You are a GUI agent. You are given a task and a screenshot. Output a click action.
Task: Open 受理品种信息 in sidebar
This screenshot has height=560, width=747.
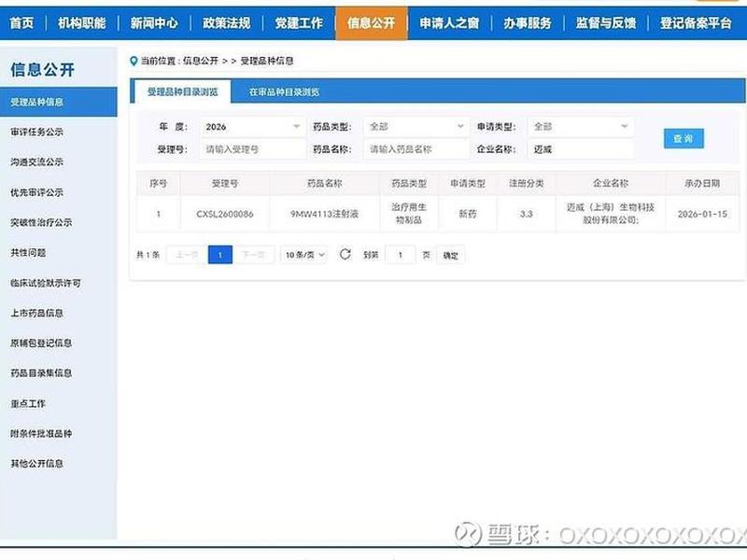tap(58, 102)
